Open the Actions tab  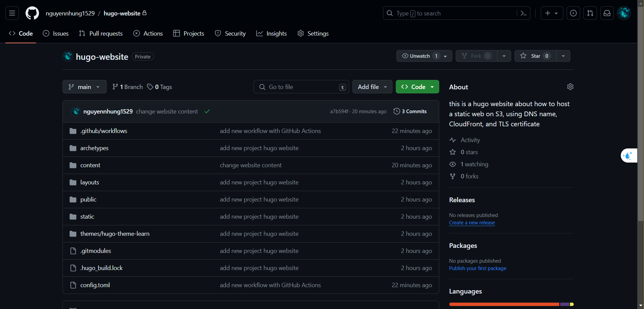tap(148, 34)
